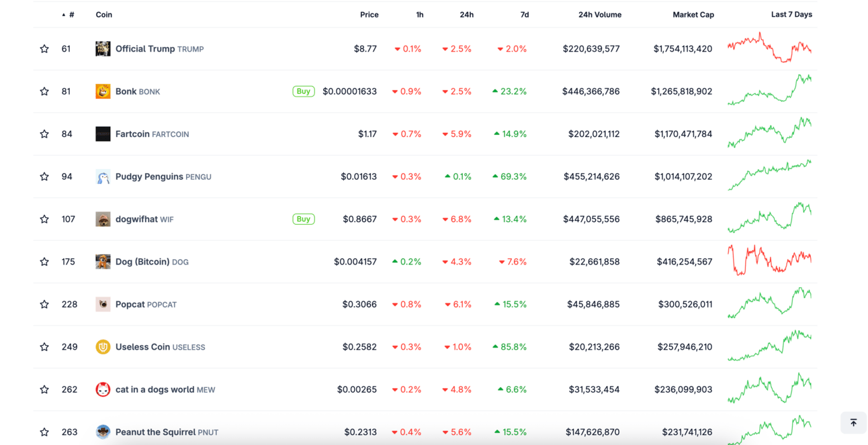Sort the table by rank number column
Image resolution: width=868 pixels, height=445 pixels.
(69, 15)
